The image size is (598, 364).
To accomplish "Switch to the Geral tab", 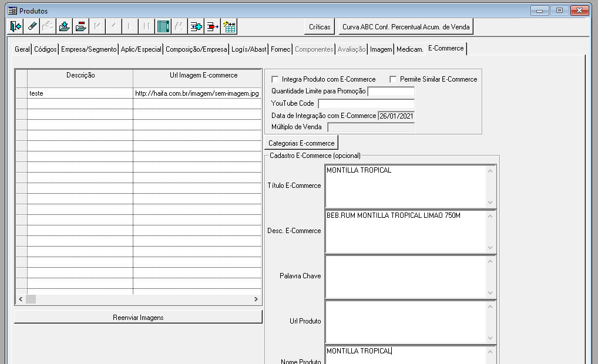I will click(22, 49).
